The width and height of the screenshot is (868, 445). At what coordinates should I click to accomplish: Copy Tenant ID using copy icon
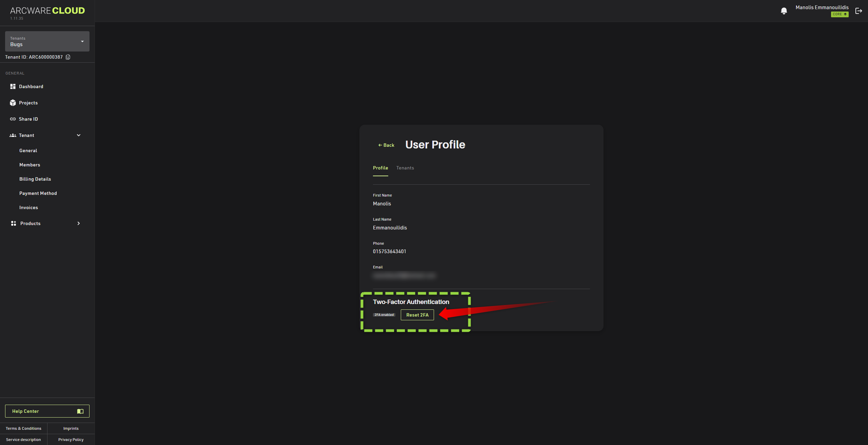click(x=68, y=57)
